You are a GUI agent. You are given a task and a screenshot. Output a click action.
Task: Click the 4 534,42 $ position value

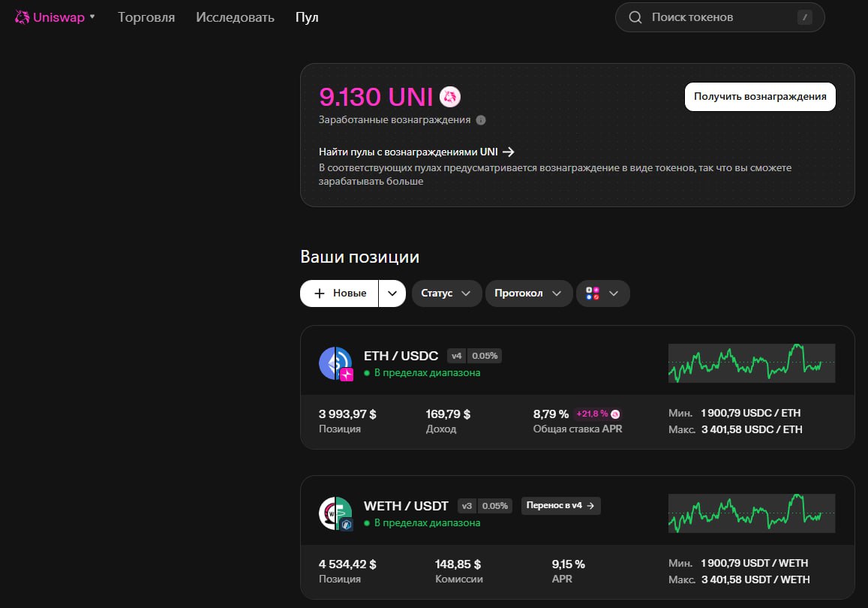(x=347, y=564)
